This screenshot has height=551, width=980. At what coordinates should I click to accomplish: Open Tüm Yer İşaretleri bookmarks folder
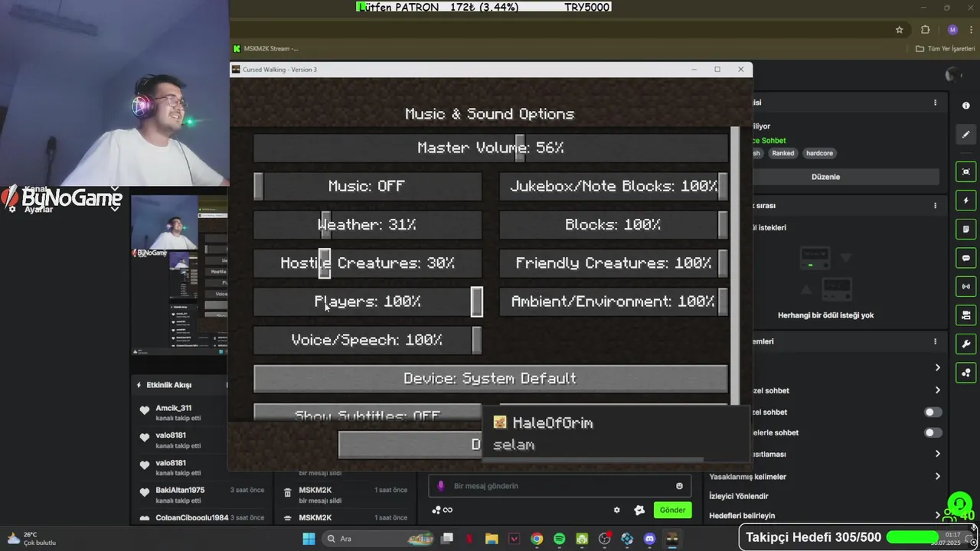tap(946, 49)
